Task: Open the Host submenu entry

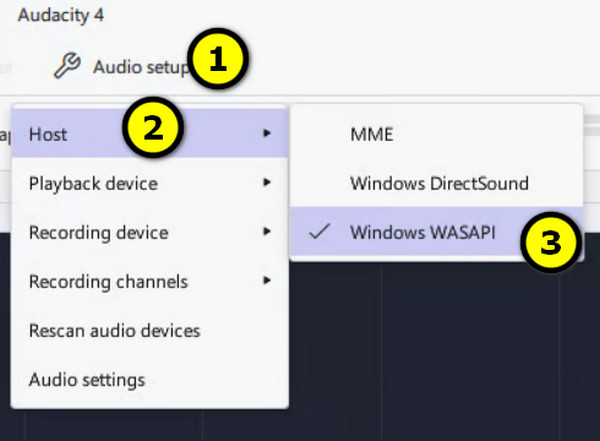Action: tap(150, 133)
